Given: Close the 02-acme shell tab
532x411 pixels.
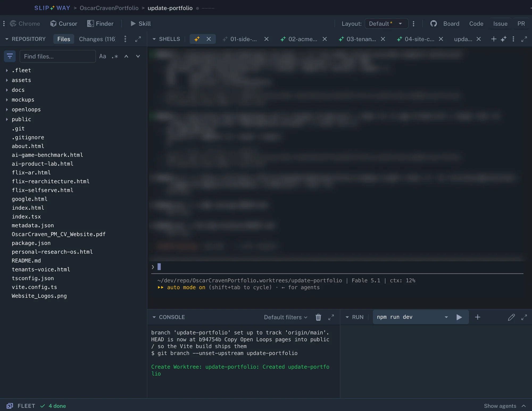Looking at the screenshot, I should pyautogui.click(x=325, y=39).
